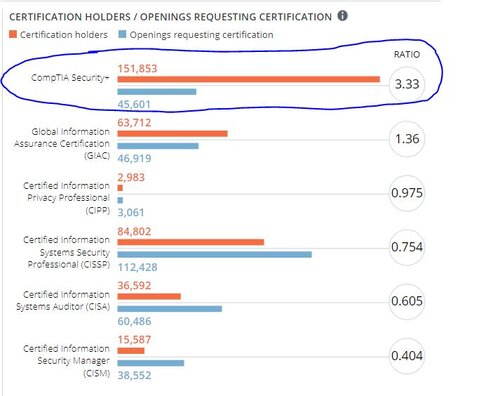Click the Certified Information Privacy Professional (CIPP) label
Viewport: 500px width, 396px height.
pyautogui.click(x=66, y=198)
